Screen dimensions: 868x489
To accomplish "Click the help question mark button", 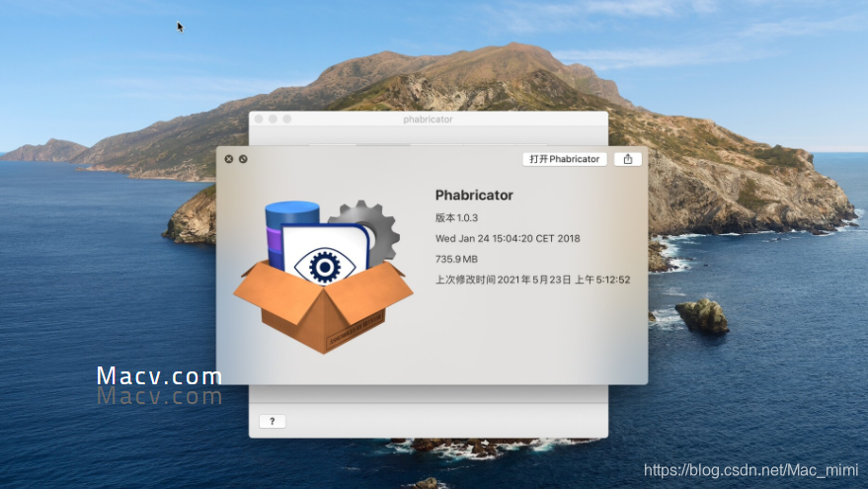I will pyautogui.click(x=273, y=422).
